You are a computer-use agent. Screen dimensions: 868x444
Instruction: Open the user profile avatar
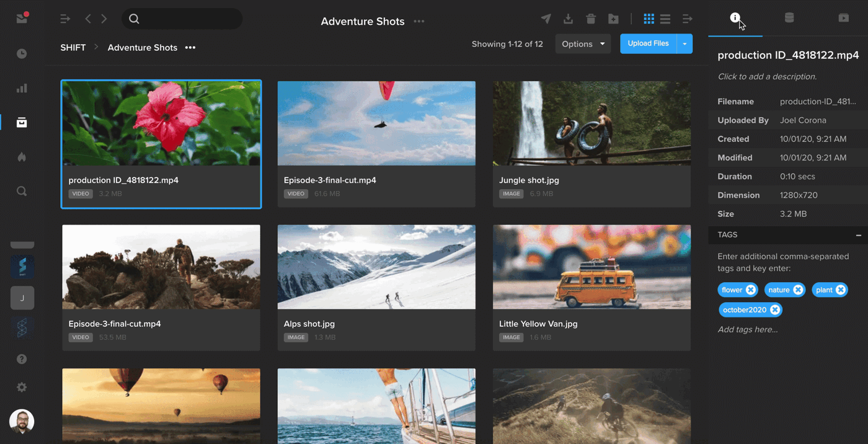click(22, 422)
